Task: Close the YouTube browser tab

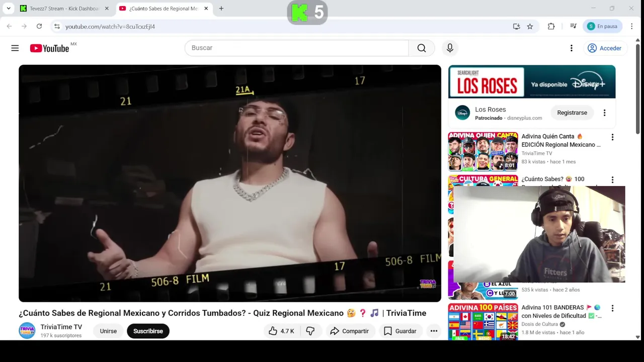Action: point(206,9)
